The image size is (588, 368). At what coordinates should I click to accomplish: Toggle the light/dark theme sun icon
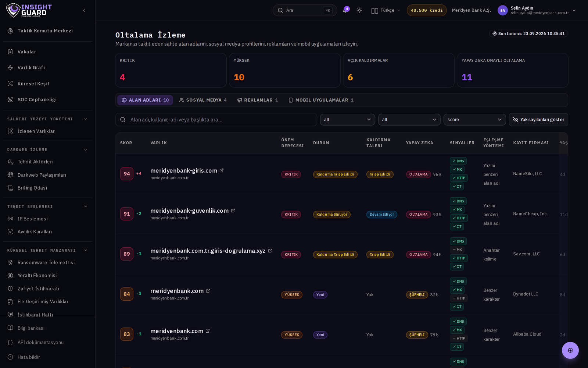click(x=359, y=10)
